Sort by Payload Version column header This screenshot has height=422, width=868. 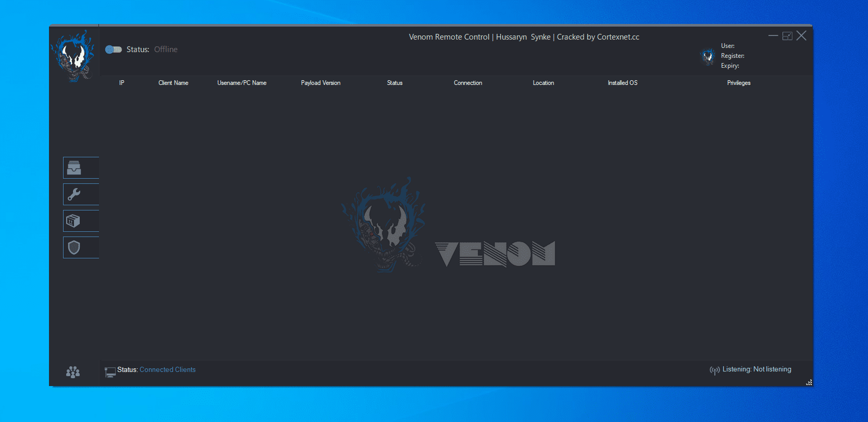[320, 83]
